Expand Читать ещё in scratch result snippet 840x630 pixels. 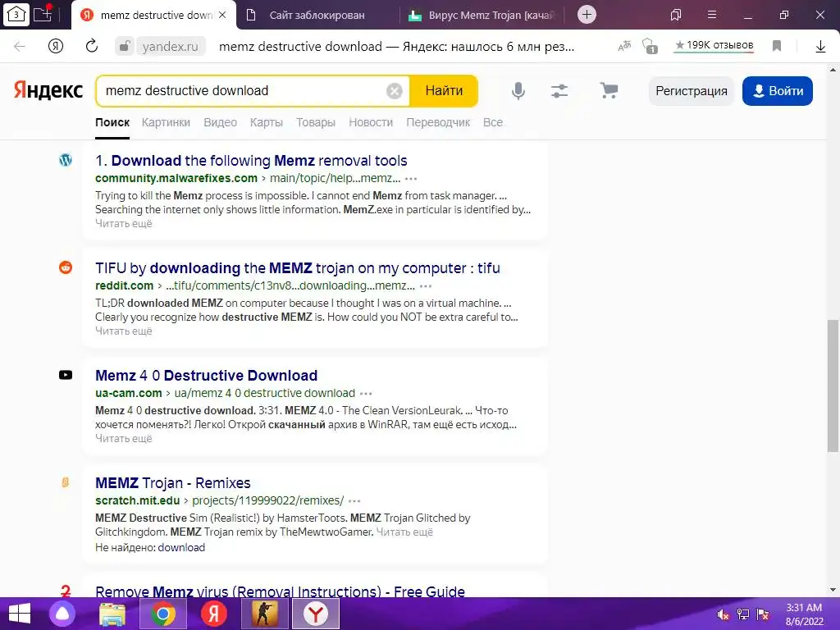(x=404, y=532)
